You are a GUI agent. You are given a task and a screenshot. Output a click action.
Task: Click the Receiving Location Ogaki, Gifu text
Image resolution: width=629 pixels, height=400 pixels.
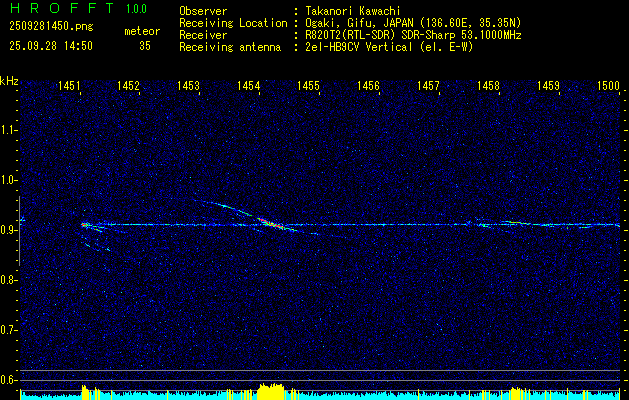point(413,23)
